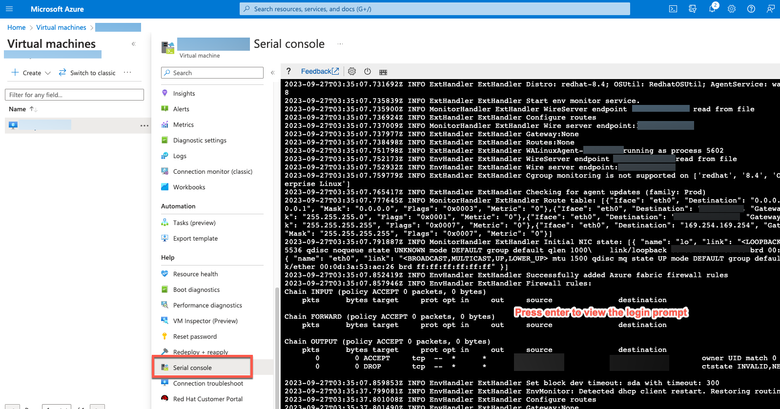
Task: Go to Virtual machines breadcrumb
Action: pyautogui.click(x=61, y=27)
